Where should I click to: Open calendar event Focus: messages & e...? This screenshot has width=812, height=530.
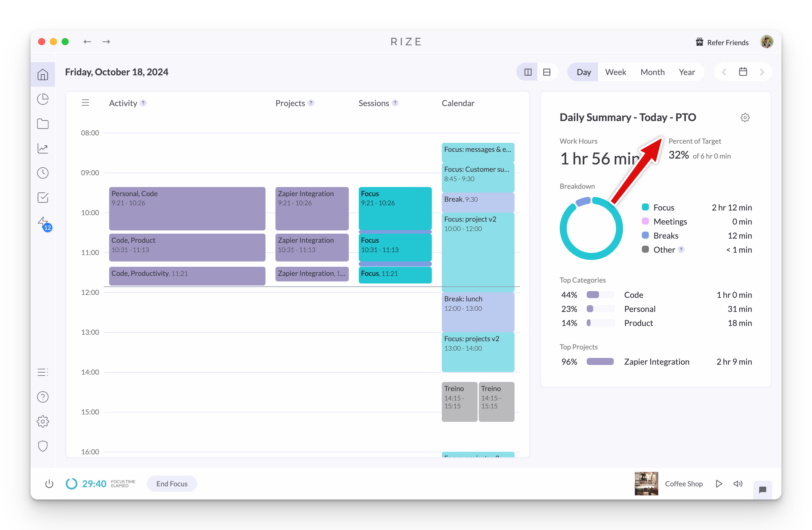click(478, 153)
